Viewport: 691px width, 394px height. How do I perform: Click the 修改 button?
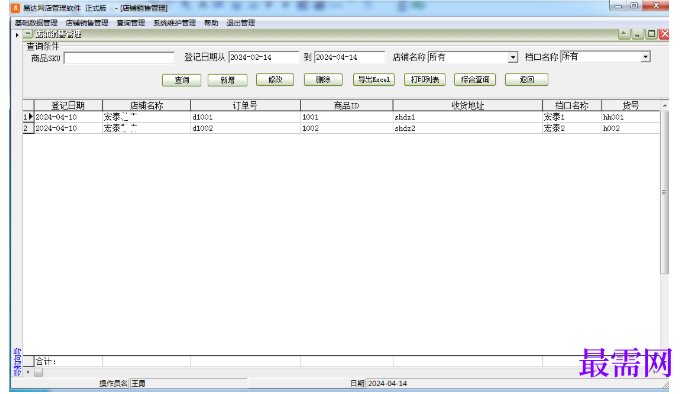[275, 79]
